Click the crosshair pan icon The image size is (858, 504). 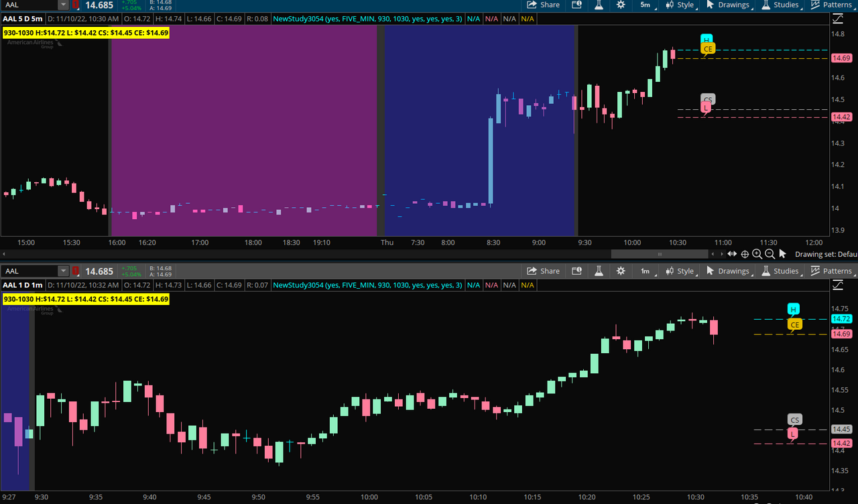click(744, 254)
